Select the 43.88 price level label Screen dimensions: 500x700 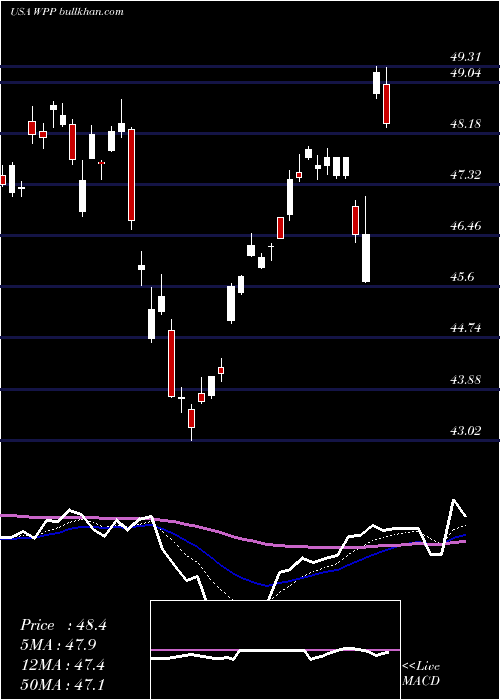point(466,379)
